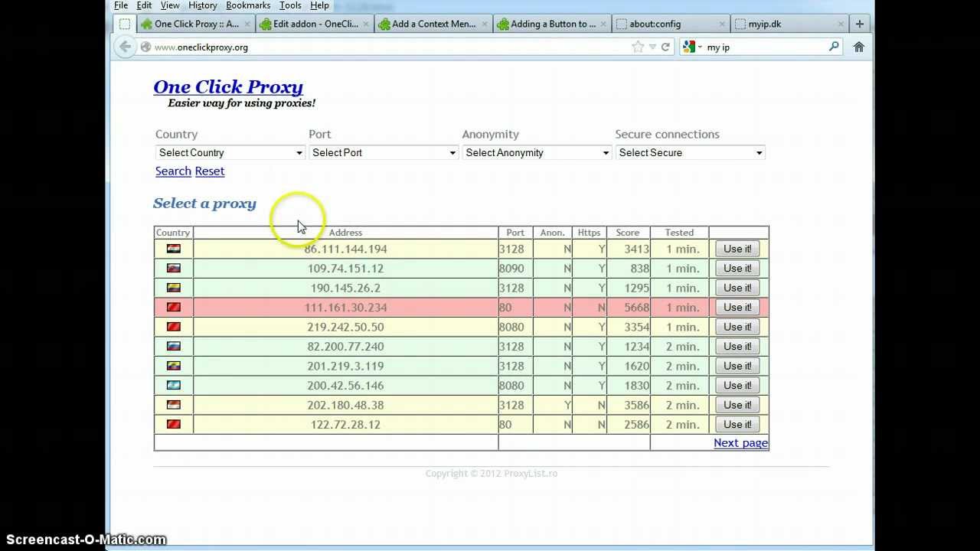Open the File menu
The width and height of the screenshot is (980, 551).
(121, 5)
